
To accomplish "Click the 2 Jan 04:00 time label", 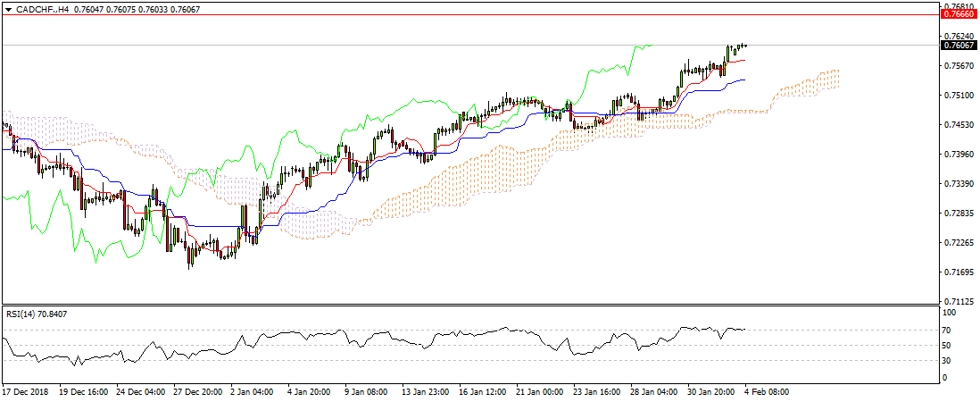I will [253, 392].
